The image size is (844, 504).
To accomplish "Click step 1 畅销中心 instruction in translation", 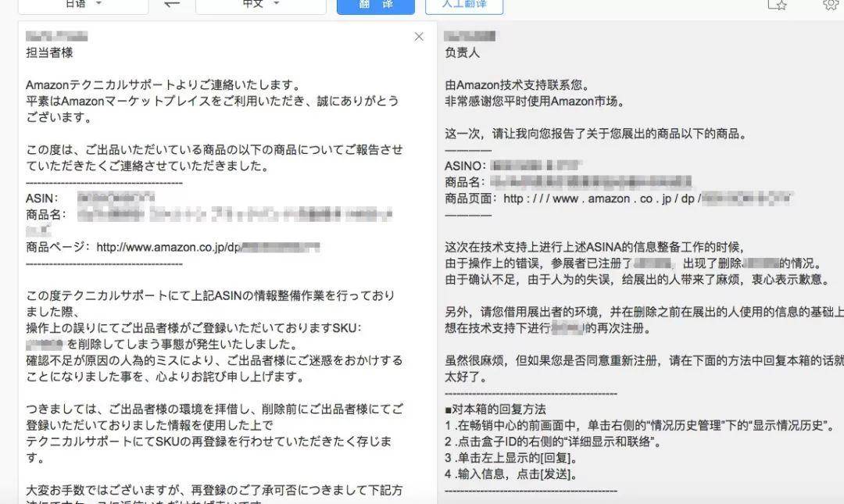I will [640, 425].
